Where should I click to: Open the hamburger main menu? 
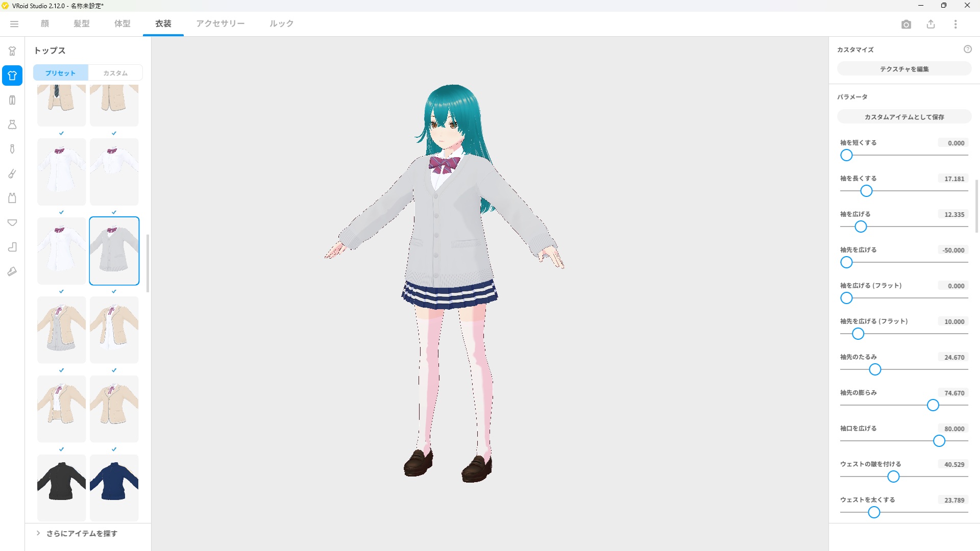pos(14,24)
